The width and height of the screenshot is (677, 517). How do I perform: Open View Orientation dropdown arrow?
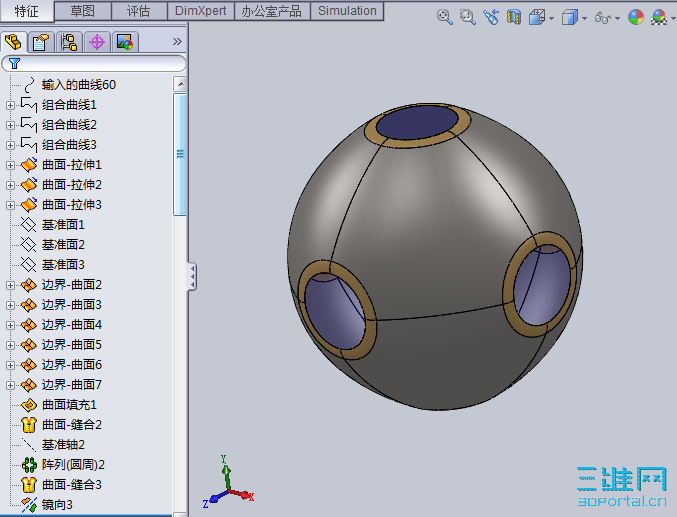pos(551,19)
